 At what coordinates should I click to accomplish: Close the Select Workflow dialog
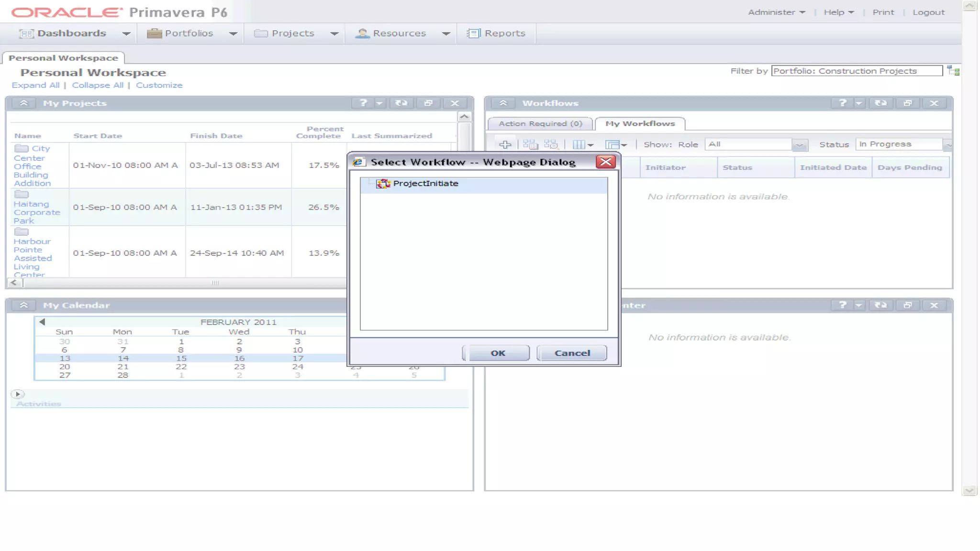(606, 162)
